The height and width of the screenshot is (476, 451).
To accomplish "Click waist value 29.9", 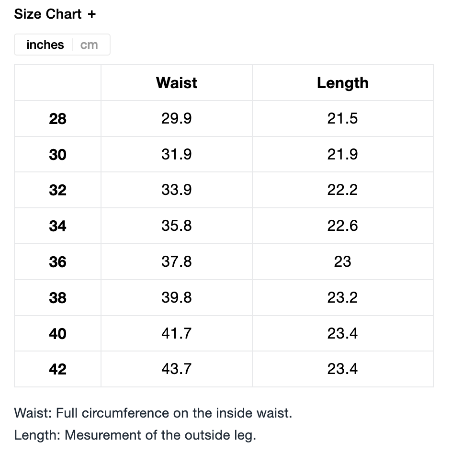I will pos(177,119).
